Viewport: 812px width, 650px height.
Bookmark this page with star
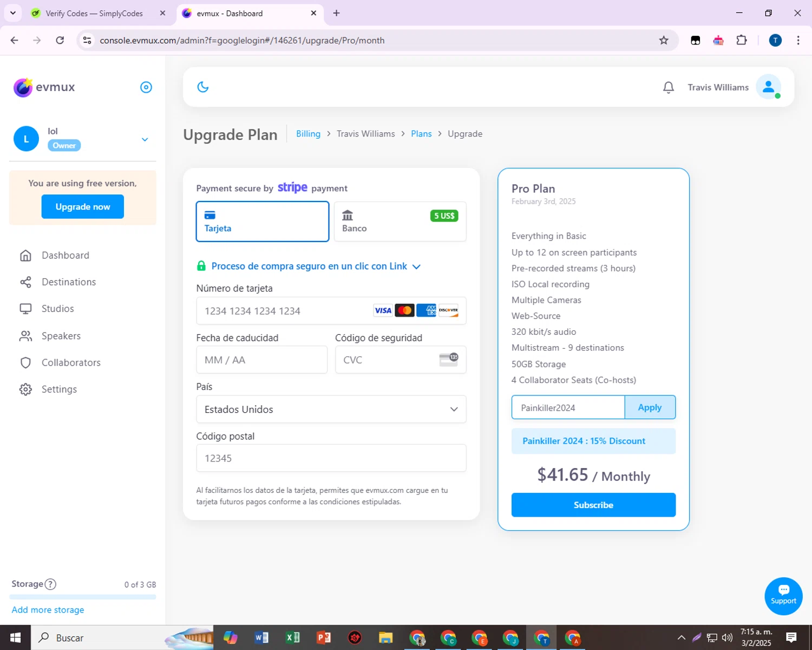[x=664, y=40]
